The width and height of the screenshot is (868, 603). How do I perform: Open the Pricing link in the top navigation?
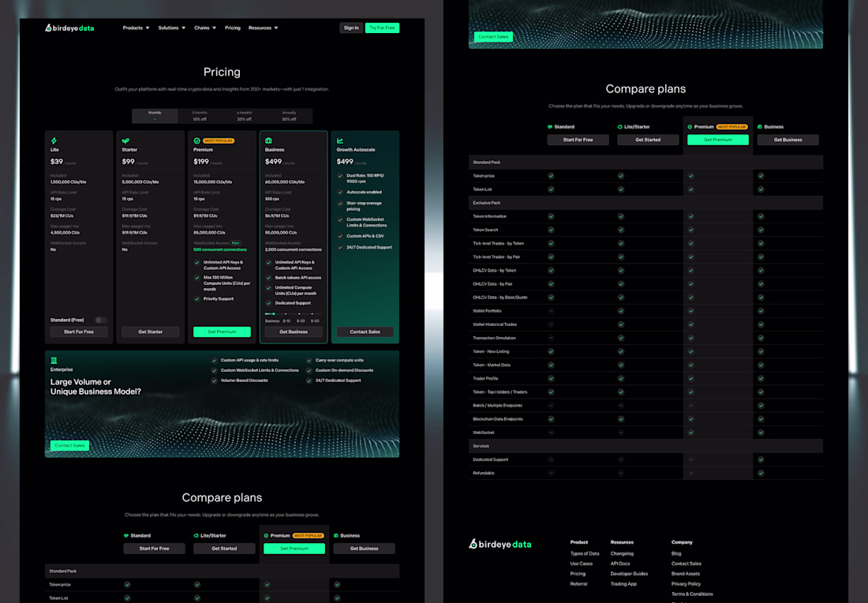pos(233,28)
